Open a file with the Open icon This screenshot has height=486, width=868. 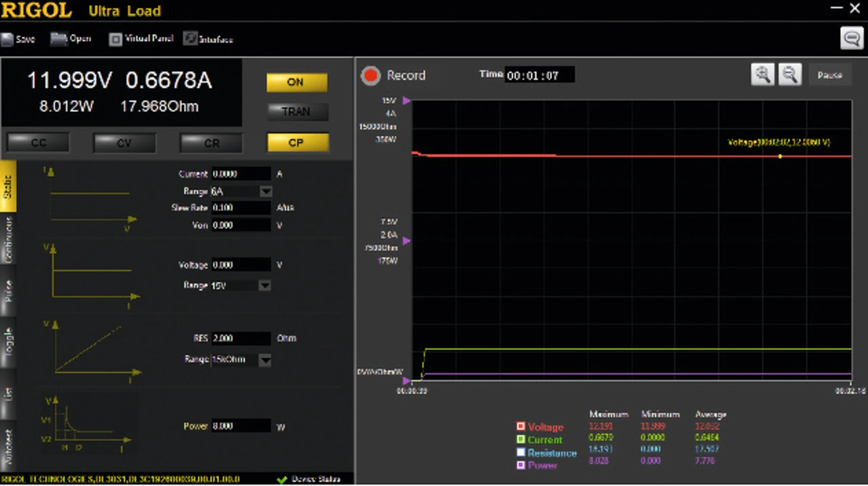(x=59, y=39)
